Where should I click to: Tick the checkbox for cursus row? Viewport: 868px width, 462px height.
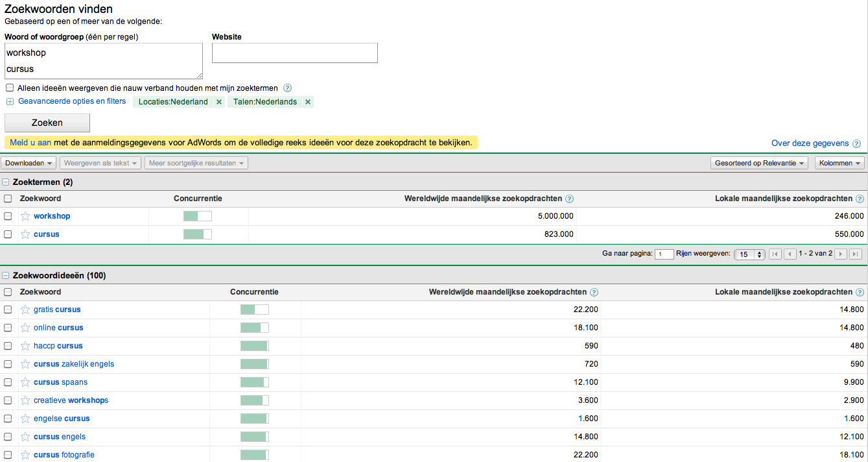8,234
